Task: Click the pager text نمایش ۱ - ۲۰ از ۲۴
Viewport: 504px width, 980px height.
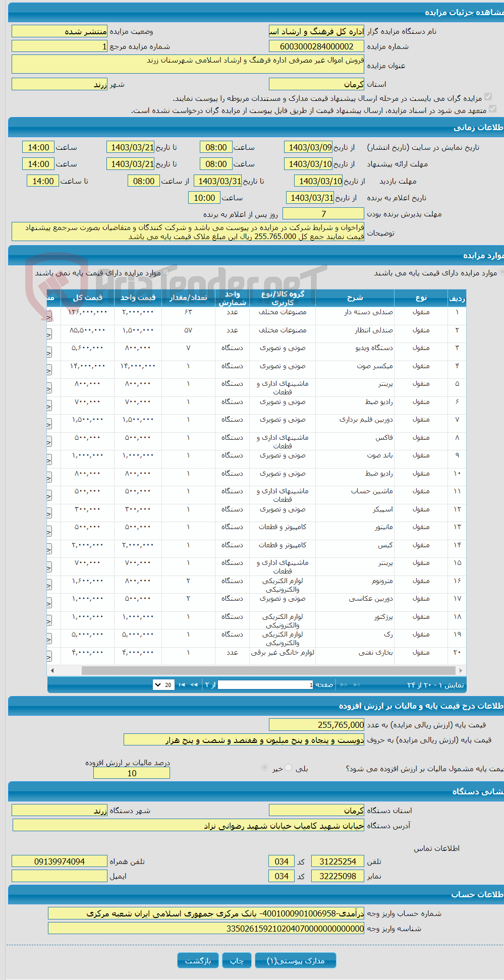Action: click(x=435, y=685)
